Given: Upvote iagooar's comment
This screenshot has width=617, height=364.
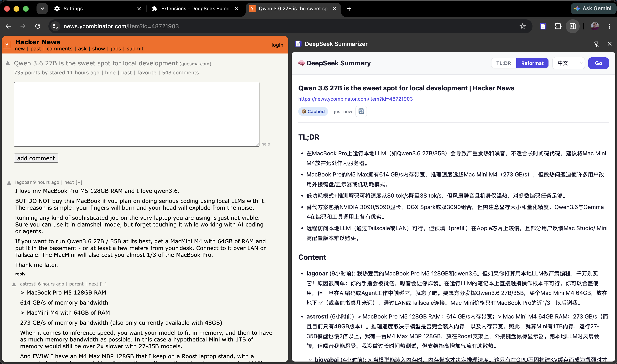Looking at the screenshot, I should coord(9,182).
